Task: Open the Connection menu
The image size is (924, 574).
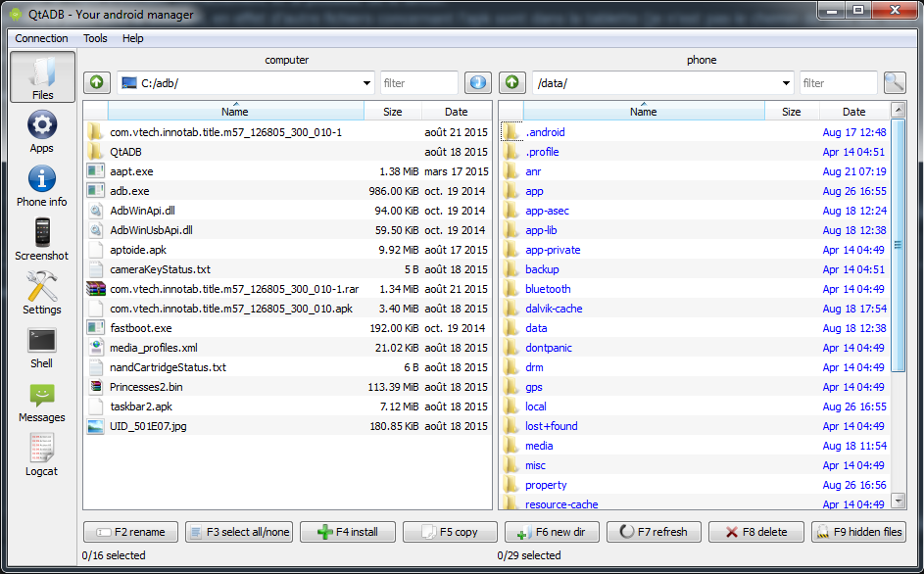Action: click(x=42, y=38)
